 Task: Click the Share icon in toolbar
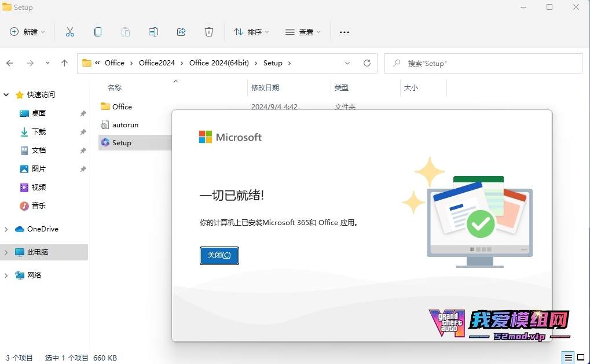(181, 32)
